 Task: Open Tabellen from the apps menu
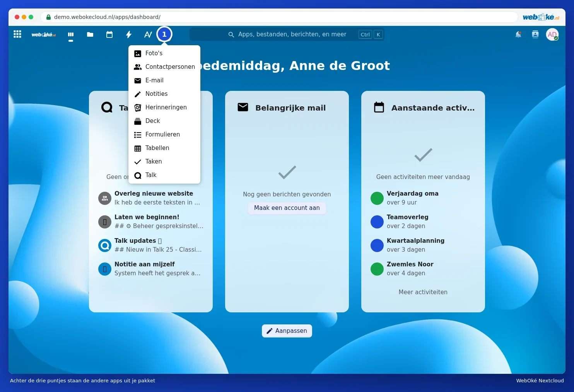(x=164, y=148)
